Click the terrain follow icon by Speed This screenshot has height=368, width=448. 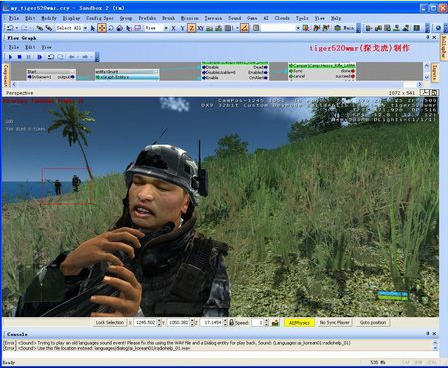(275, 323)
